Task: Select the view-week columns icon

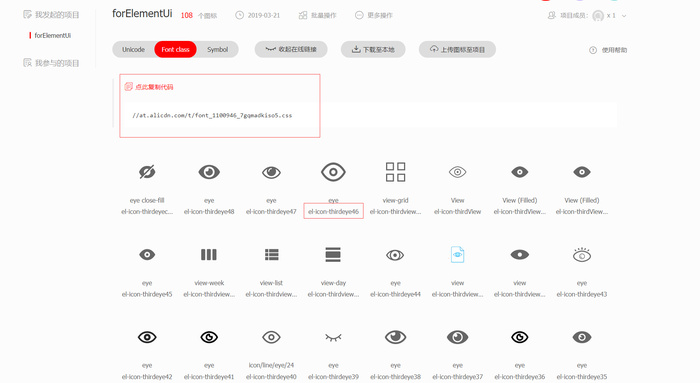Action: 209,254
